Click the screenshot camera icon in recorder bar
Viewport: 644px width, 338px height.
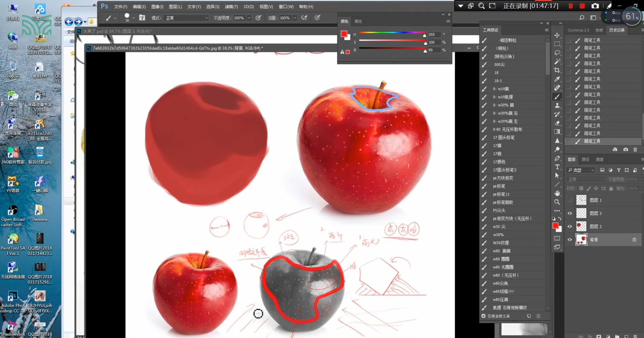point(595,6)
